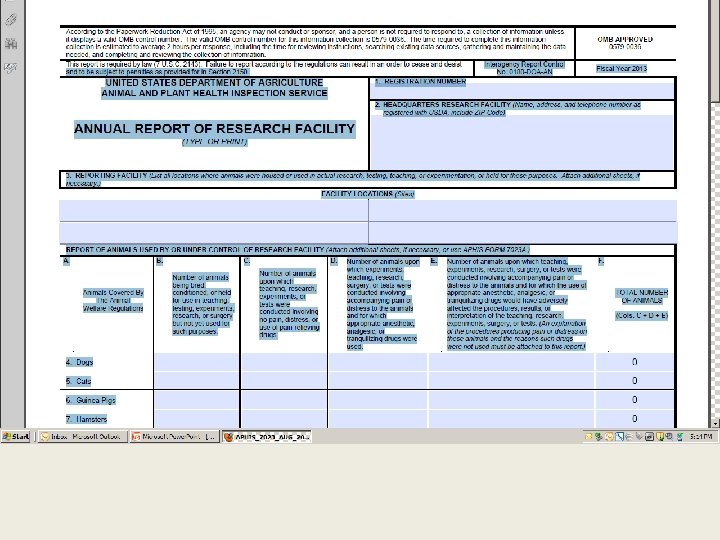Click the Hamsters row column B field

pyautogui.click(x=197, y=419)
